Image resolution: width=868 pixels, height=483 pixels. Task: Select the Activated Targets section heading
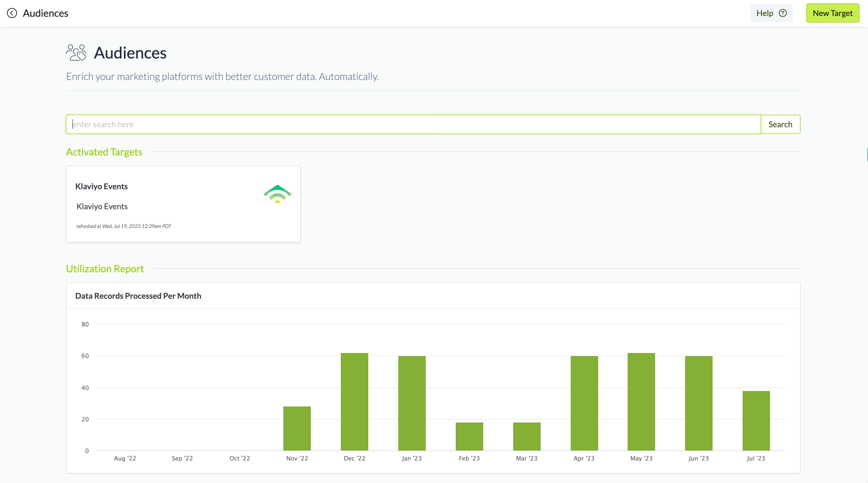[x=104, y=152]
